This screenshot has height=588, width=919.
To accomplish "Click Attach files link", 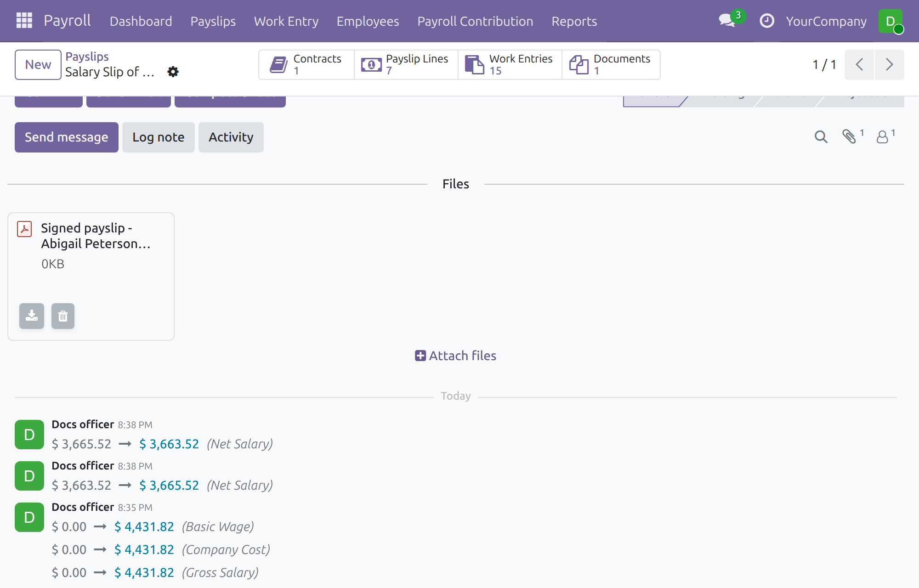I will tap(456, 356).
